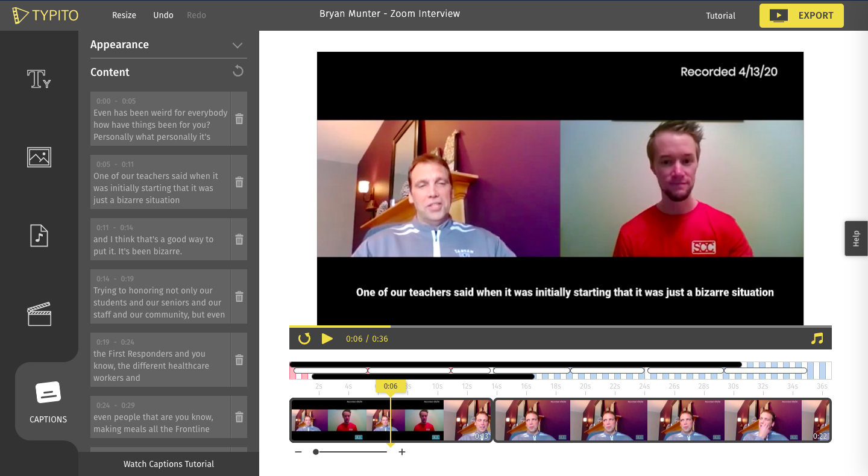Restart playback with the replay icon
The image size is (868, 476).
pyautogui.click(x=304, y=338)
